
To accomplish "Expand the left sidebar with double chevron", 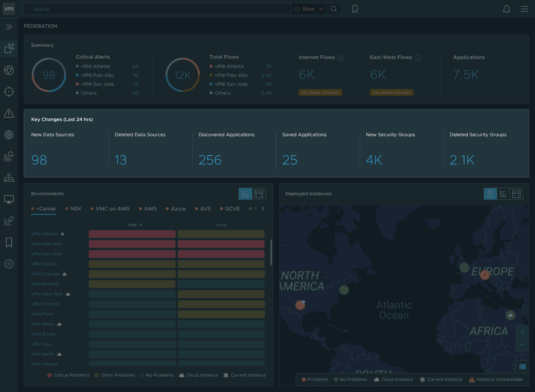I will [x=9, y=27].
